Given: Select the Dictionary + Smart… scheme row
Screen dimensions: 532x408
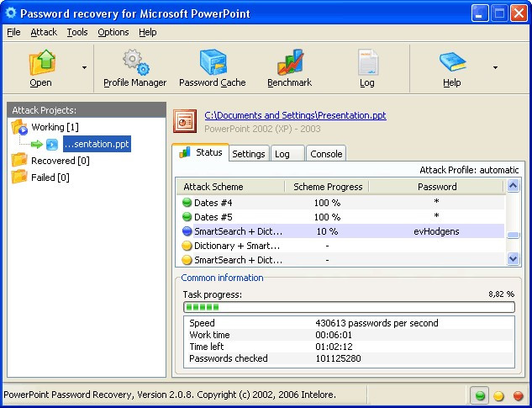Looking at the screenshot, I should pyautogui.click(x=340, y=246).
